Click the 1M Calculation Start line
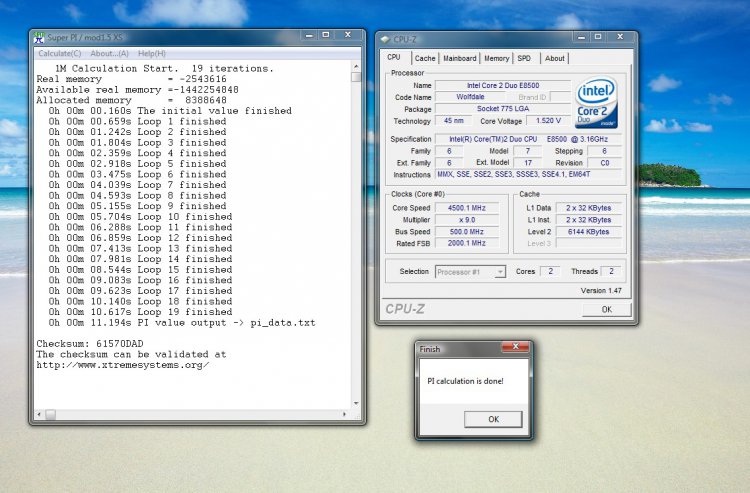 coord(164,68)
